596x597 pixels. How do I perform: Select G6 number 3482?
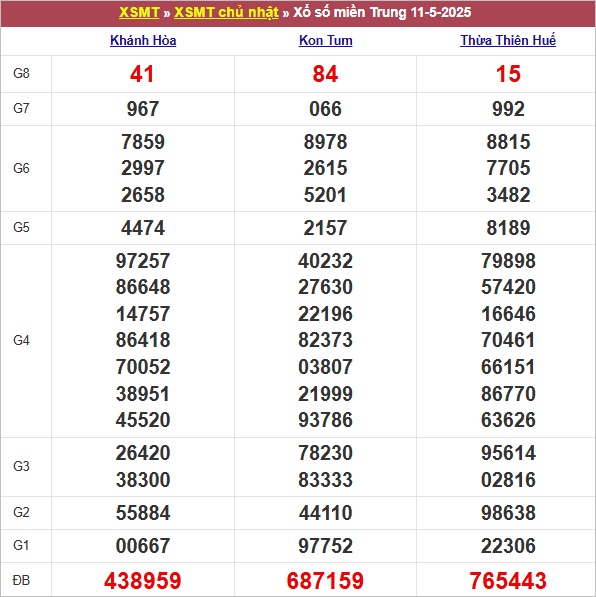[508, 195]
